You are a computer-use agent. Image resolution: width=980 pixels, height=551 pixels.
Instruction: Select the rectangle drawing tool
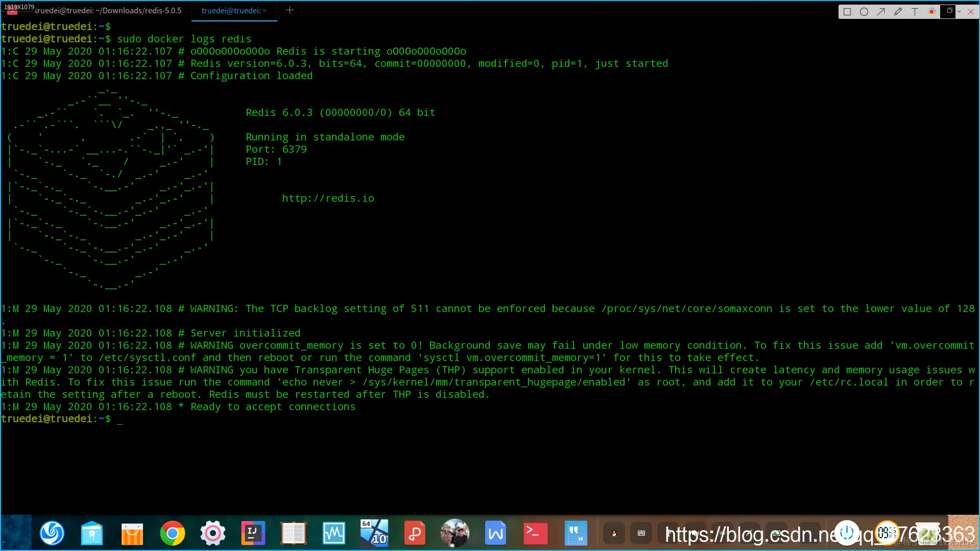point(847,12)
